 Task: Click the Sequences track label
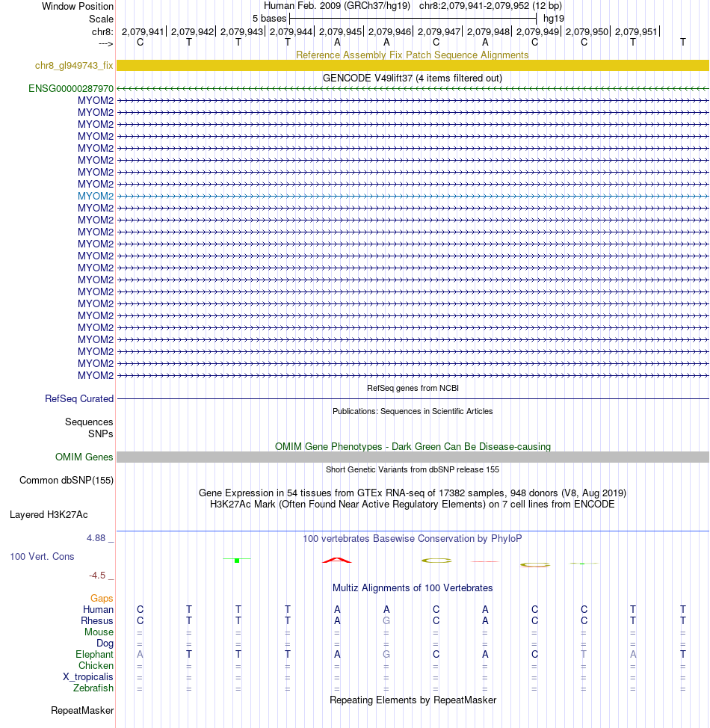(x=89, y=422)
